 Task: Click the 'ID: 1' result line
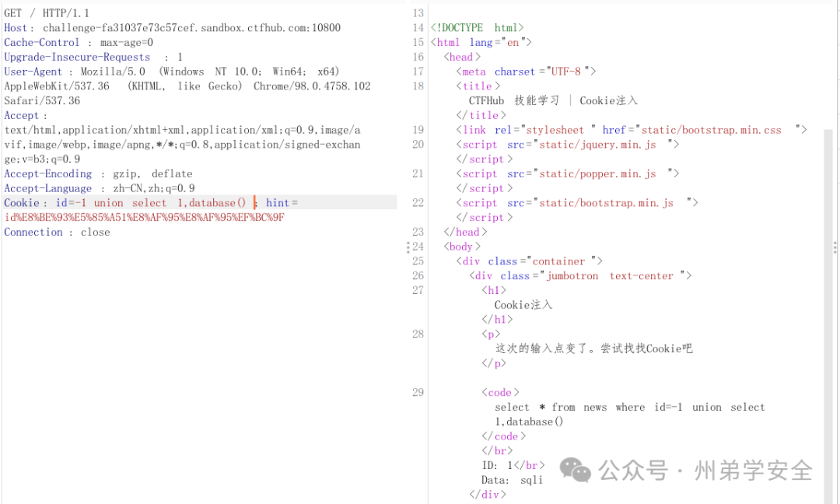coord(513,465)
